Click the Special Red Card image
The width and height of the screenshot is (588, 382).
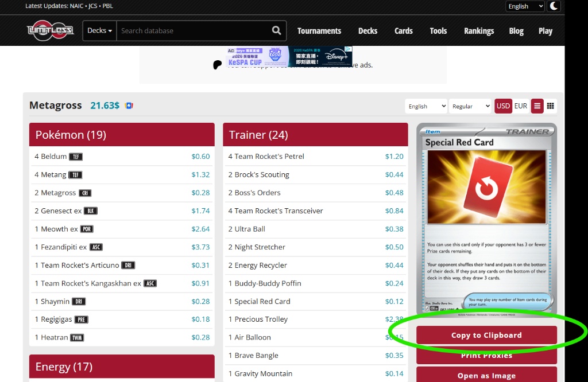coord(486,220)
